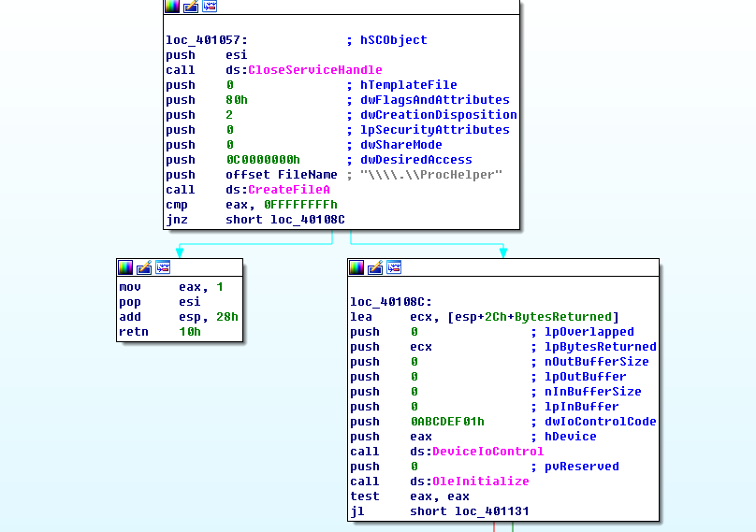Viewport: 756px width, 532px height.
Task: Click the "\\\\.\\ProcHelper" string comment
Action: 431,175
